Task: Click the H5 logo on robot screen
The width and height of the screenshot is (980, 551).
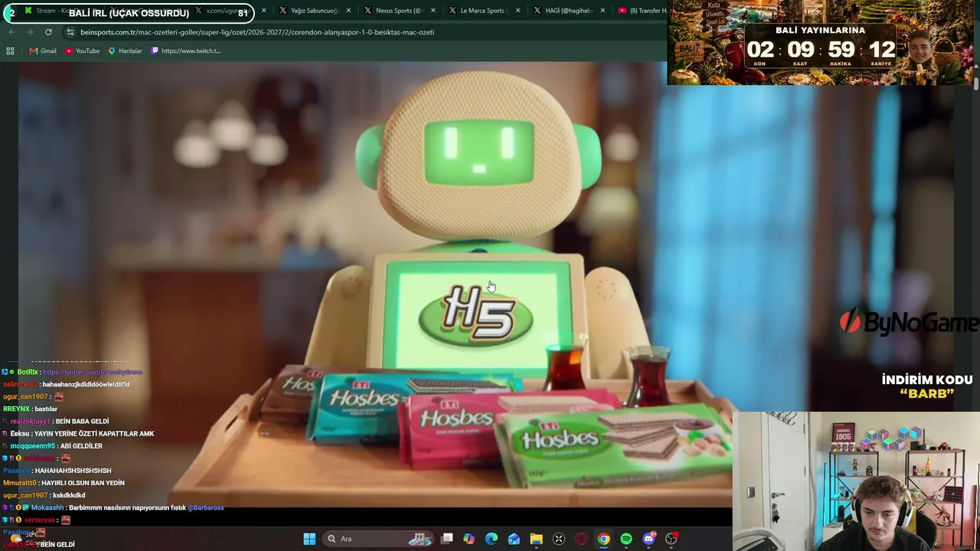Action: pos(476,314)
